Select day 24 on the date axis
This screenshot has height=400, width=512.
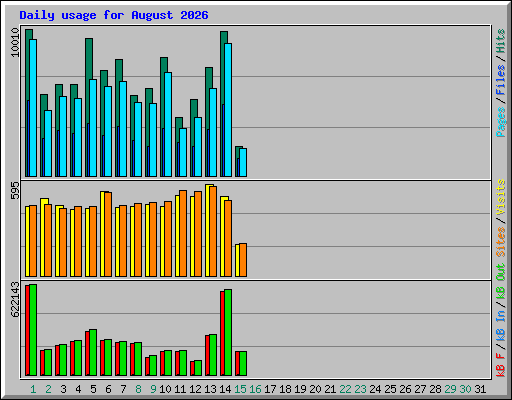pyautogui.click(x=375, y=389)
